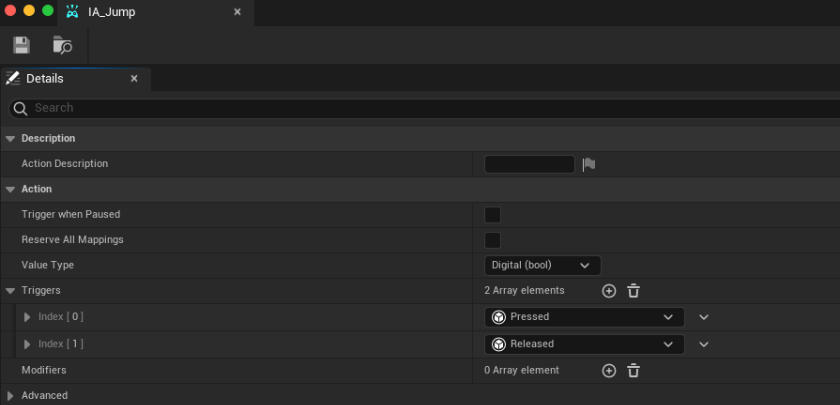Click the search magnifier icon in Details
This screenshot has height=405, width=840.
[20, 108]
